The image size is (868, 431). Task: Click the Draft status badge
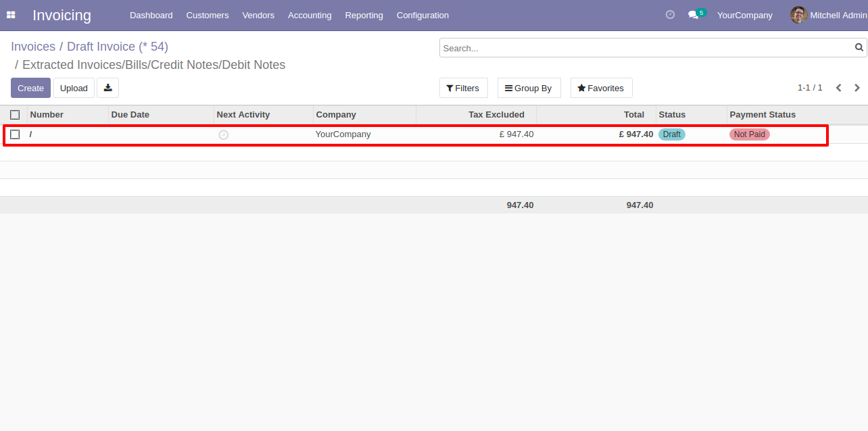[x=672, y=134]
